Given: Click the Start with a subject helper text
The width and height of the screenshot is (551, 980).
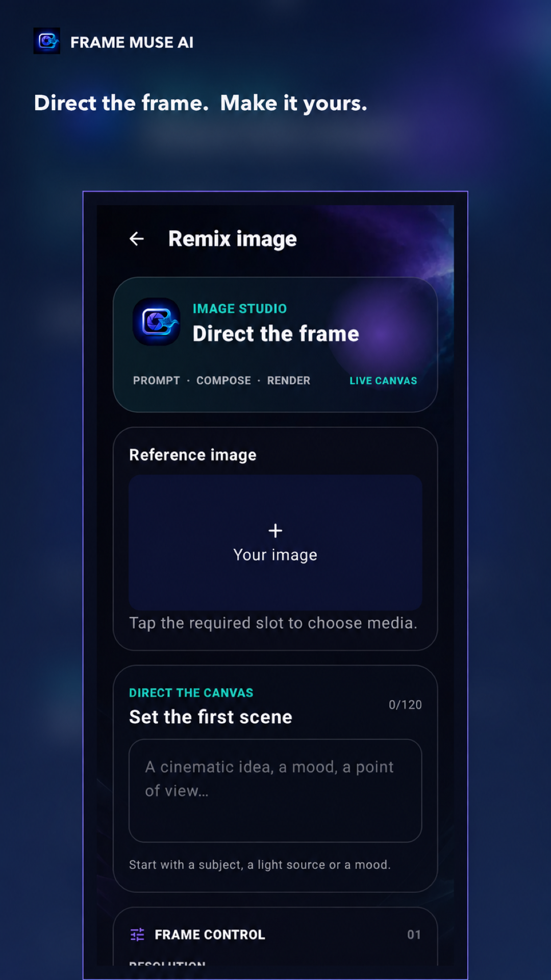Looking at the screenshot, I should [x=260, y=865].
